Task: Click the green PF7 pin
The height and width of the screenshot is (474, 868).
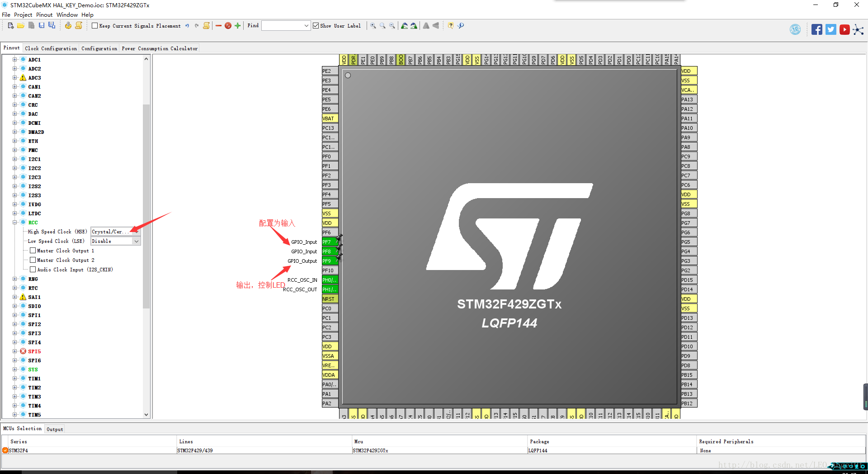Action: (x=330, y=242)
